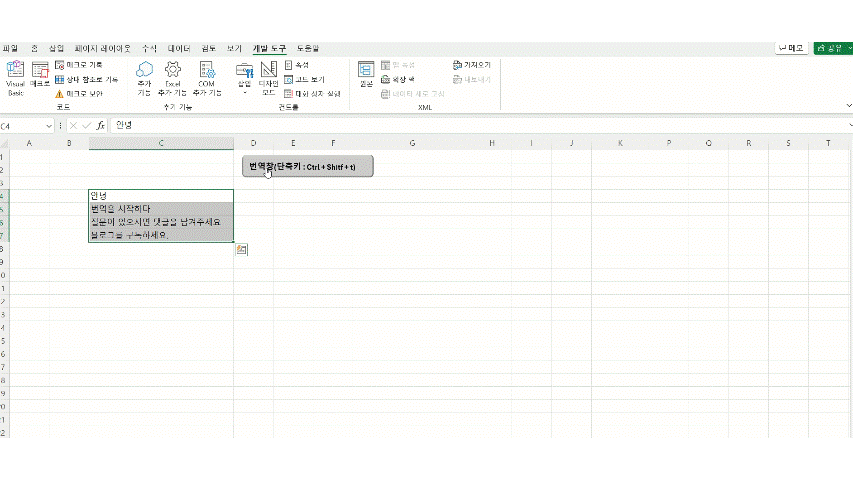The width and height of the screenshot is (853, 480).
Task: Click XML 가져오기 (Import)
Action: coord(472,65)
